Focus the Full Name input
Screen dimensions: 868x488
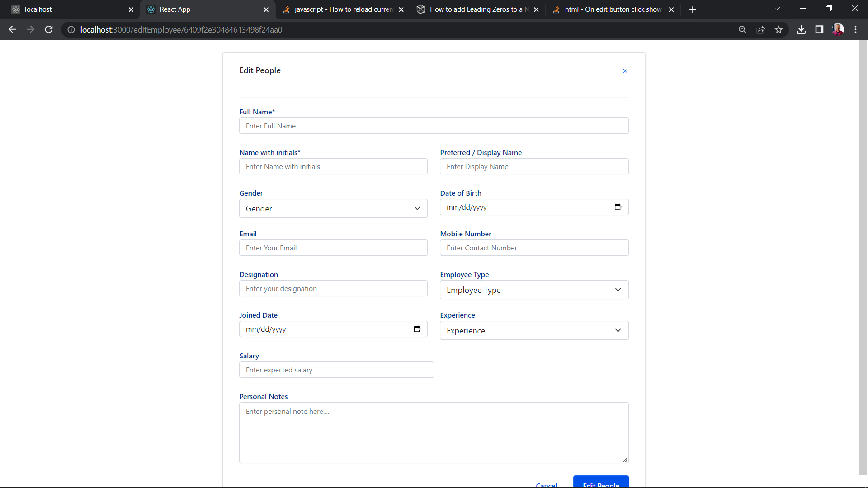tap(434, 126)
